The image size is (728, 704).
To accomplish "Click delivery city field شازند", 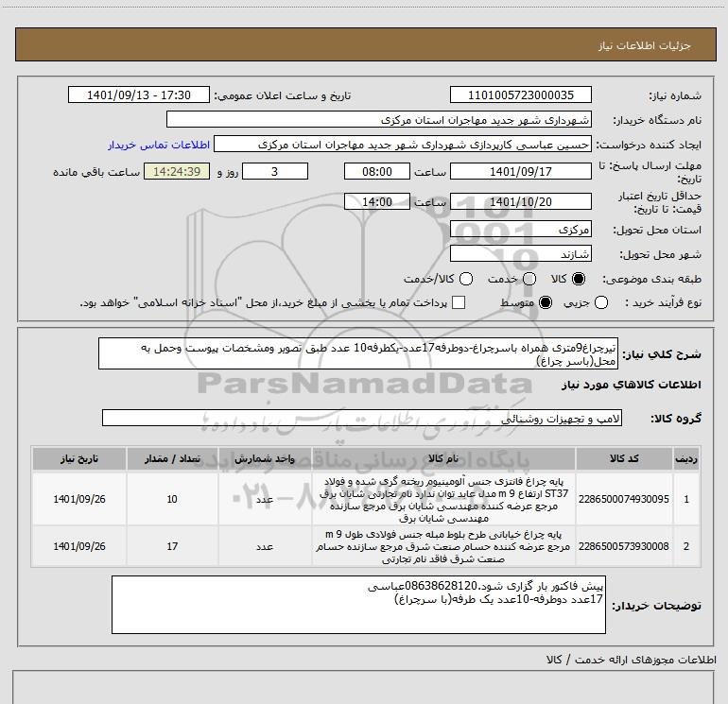I will [x=520, y=253].
